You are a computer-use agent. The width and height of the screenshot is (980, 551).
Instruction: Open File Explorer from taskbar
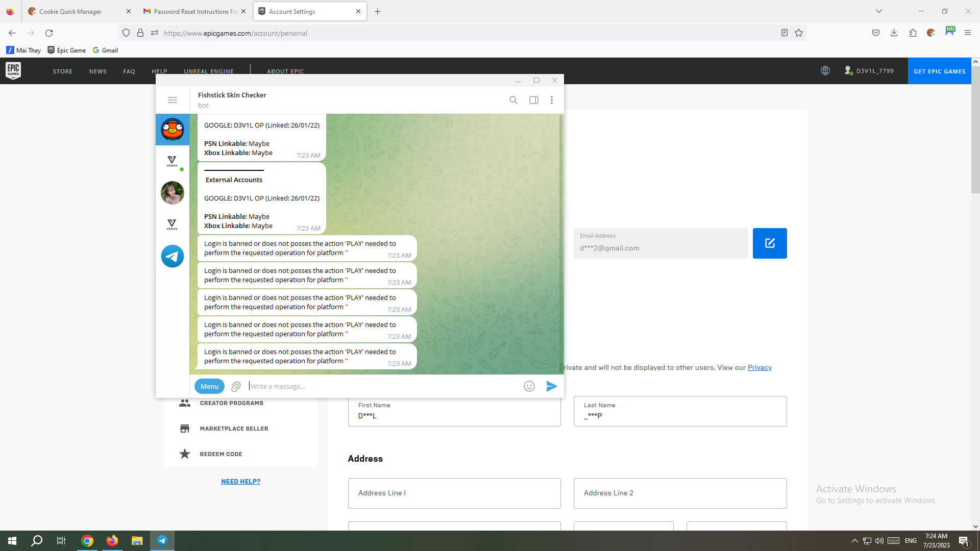[137, 541]
